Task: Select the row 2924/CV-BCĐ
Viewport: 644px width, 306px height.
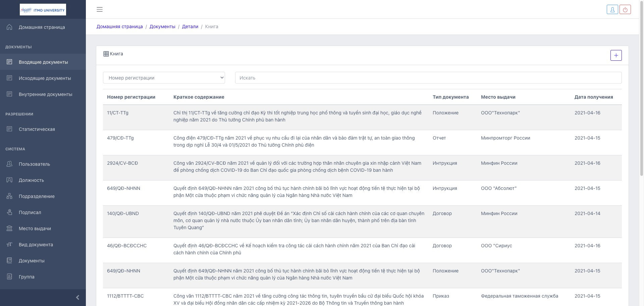Action: (122, 163)
